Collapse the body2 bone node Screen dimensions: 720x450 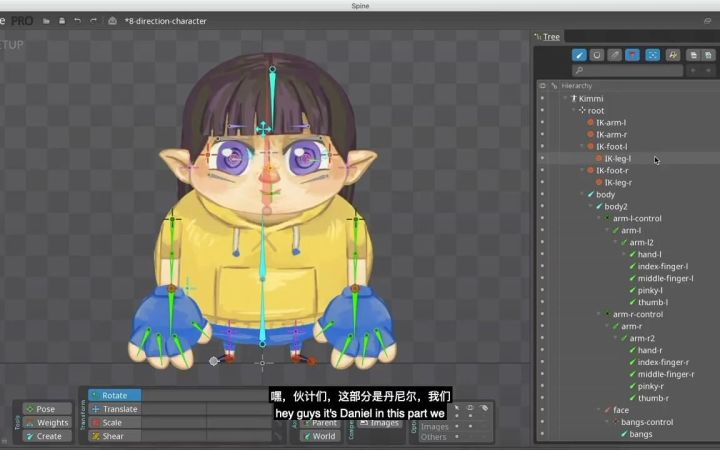tap(590, 206)
